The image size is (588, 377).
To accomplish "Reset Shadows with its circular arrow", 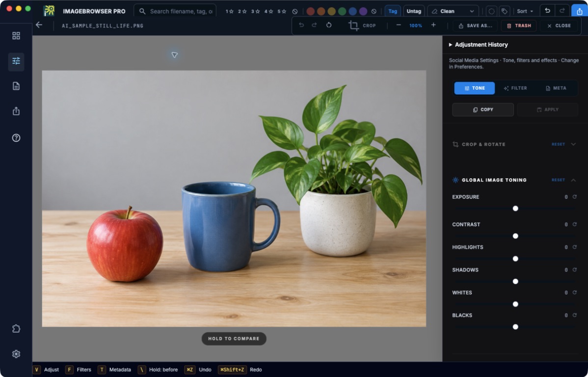I will 574,269.
